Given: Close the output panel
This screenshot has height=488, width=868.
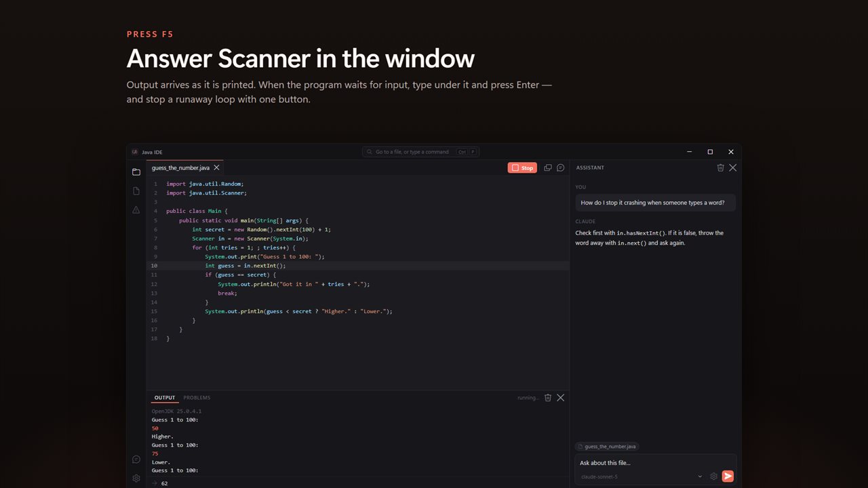Looking at the screenshot, I should [x=560, y=398].
